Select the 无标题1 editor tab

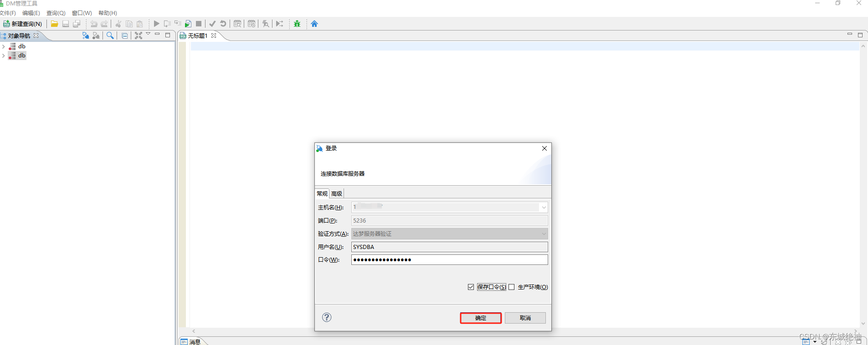tap(198, 36)
